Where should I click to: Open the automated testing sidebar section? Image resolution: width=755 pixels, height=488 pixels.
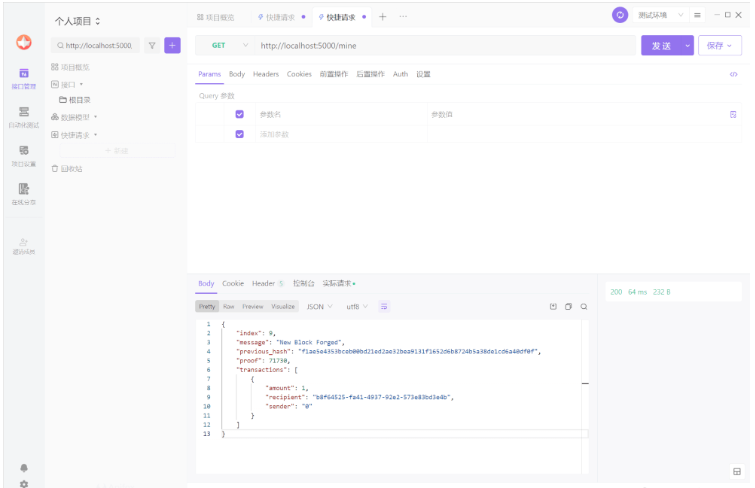click(24, 117)
